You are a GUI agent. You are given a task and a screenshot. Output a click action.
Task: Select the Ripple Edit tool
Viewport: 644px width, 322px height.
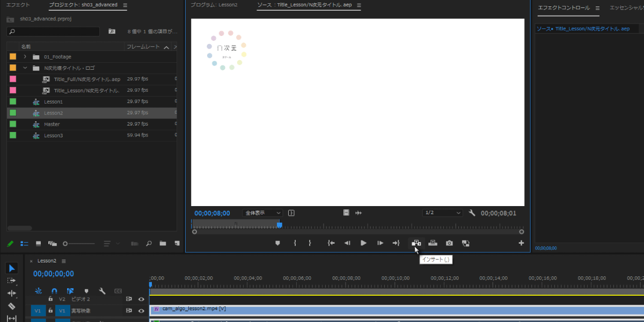pos(12,294)
